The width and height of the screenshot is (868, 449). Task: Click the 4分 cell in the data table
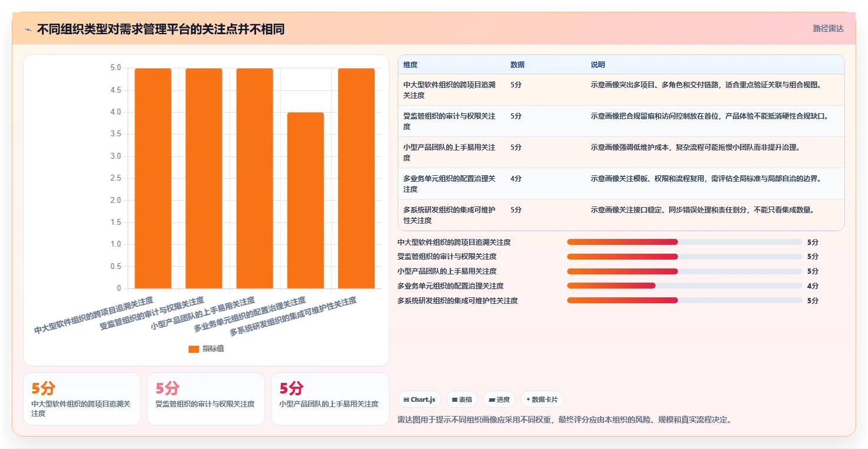point(516,178)
